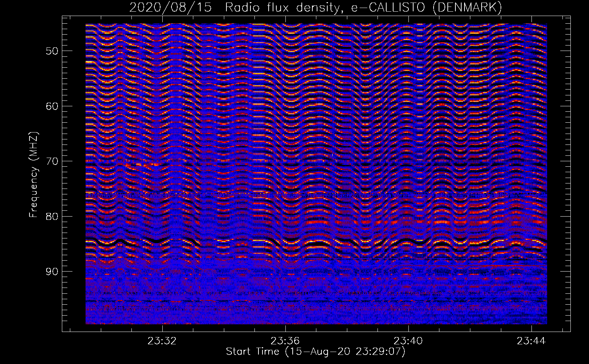The height and width of the screenshot is (364, 589).
Task: Click the plot title "2020/08/15 Radio flux density, e-CALLISTO (DENMARK)"
Action: click(316, 7)
